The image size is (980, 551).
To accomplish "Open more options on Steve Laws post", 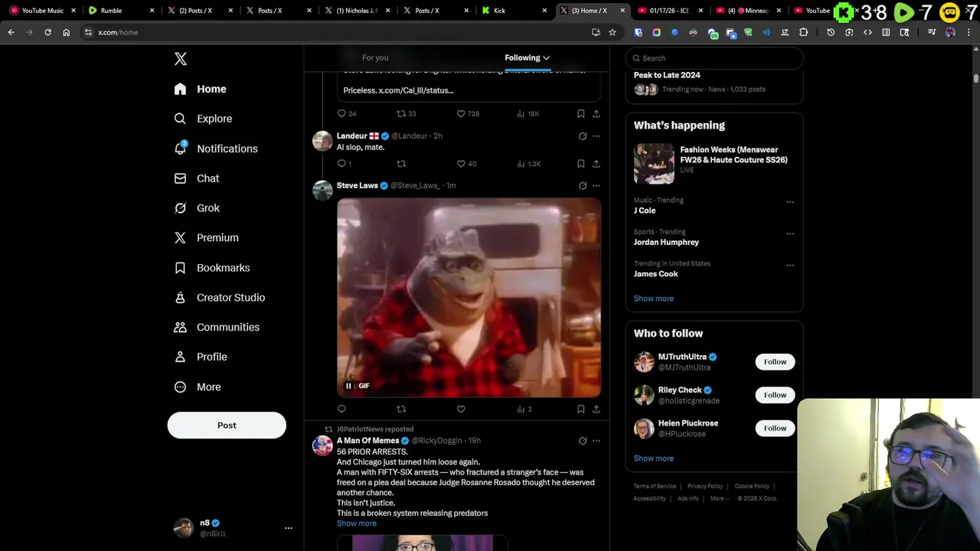I will [596, 186].
